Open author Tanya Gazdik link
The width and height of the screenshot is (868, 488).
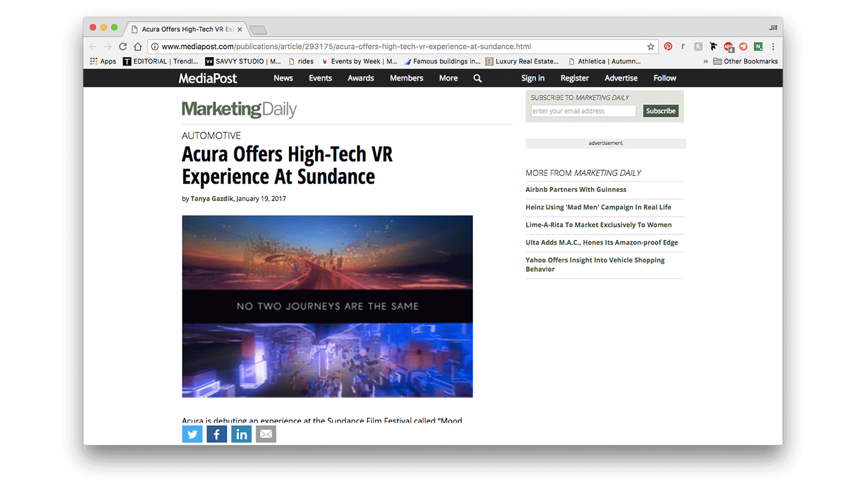click(212, 199)
